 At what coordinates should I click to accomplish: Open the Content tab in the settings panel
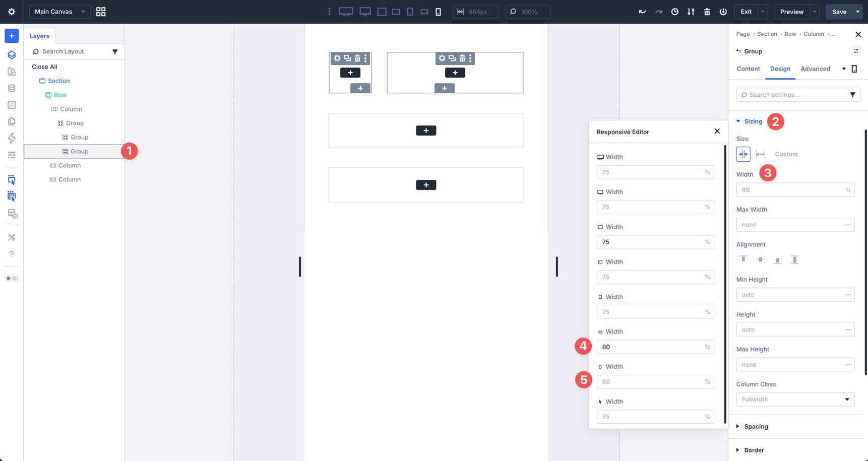pyautogui.click(x=748, y=69)
